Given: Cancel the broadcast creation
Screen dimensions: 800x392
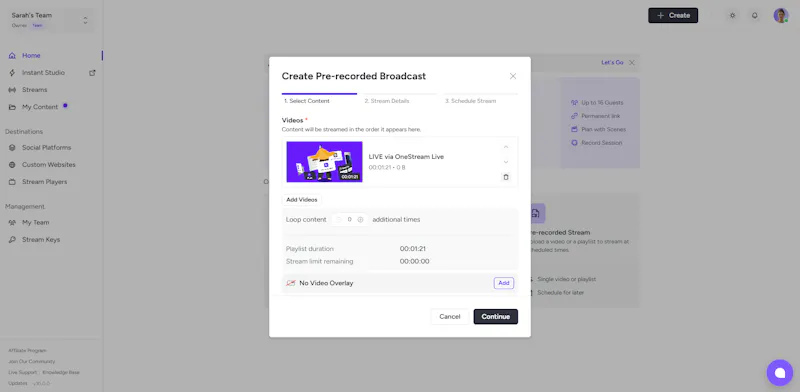Looking at the screenshot, I should [449, 316].
